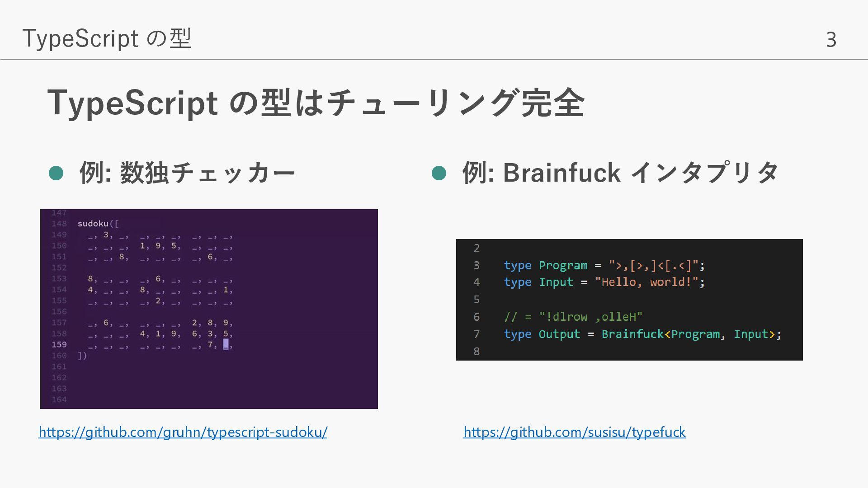The height and width of the screenshot is (488, 868).
Task: Click the 例: 数独チェッカー heading
Action: pos(187,173)
